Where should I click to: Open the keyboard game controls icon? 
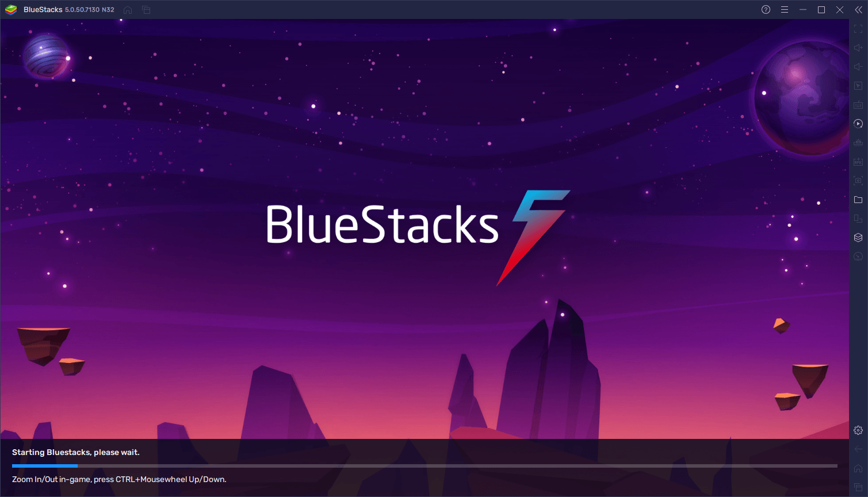click(858, 105)
